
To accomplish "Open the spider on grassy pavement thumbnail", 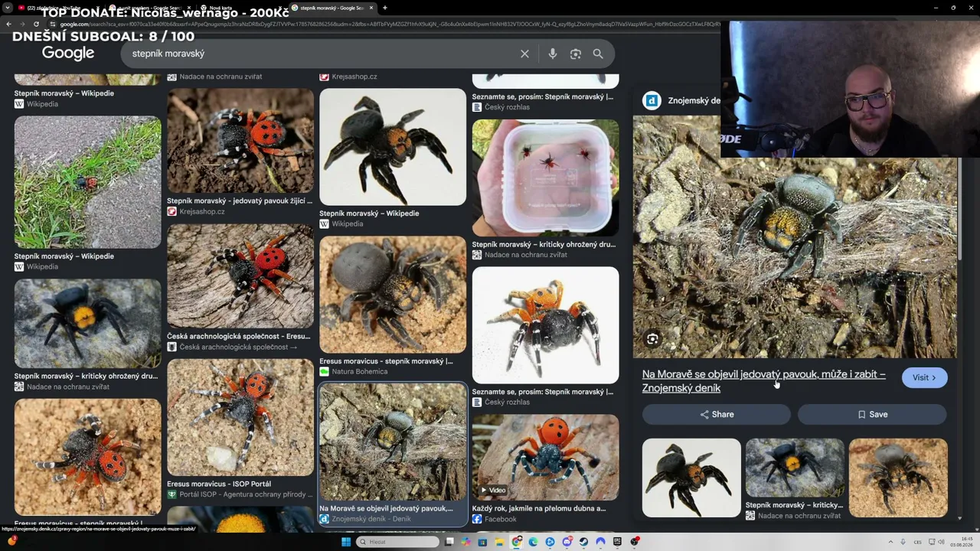I will (x=88, y=182).
